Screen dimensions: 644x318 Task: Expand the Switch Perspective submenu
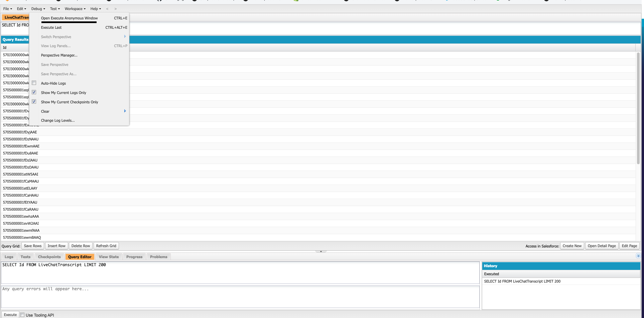79,37
